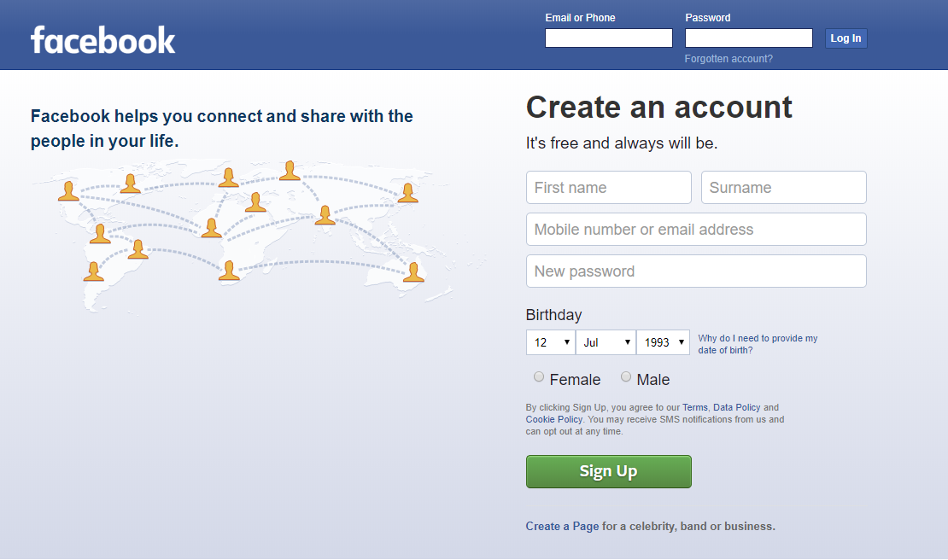Focus the New password field
The width and height of the screenshot is (948, 560).
pos(696,271)
